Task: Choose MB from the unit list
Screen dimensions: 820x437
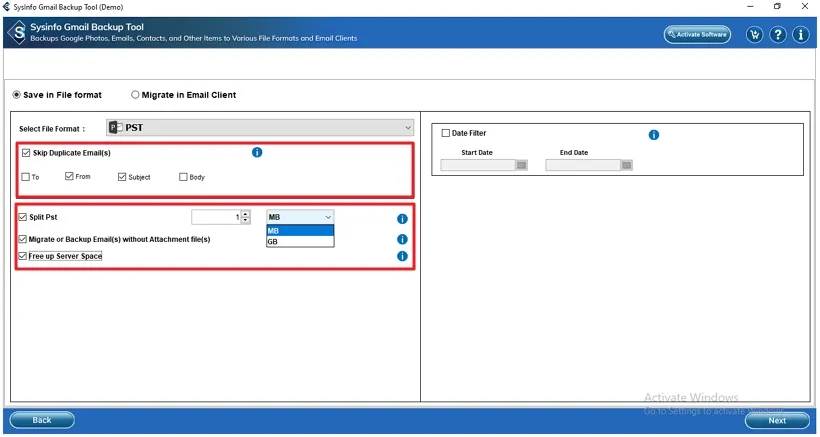Action: pyautogui.click(x=300, y=231)
